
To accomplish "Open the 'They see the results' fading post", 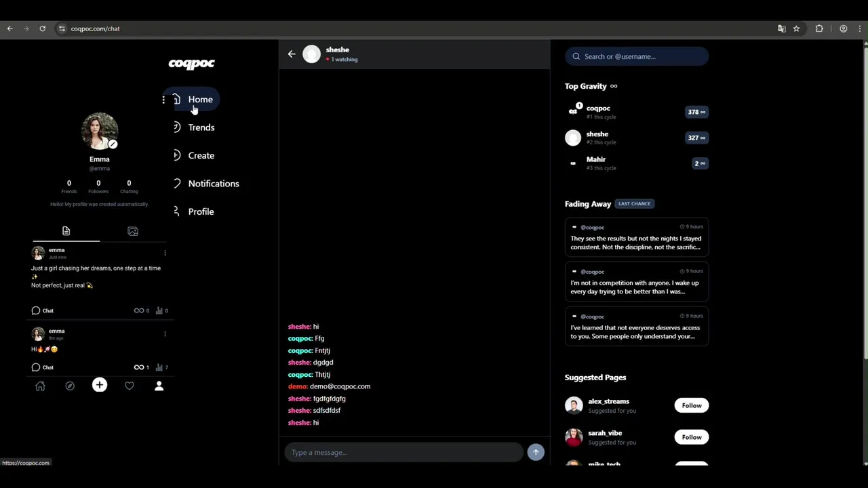I will point(637,238).
